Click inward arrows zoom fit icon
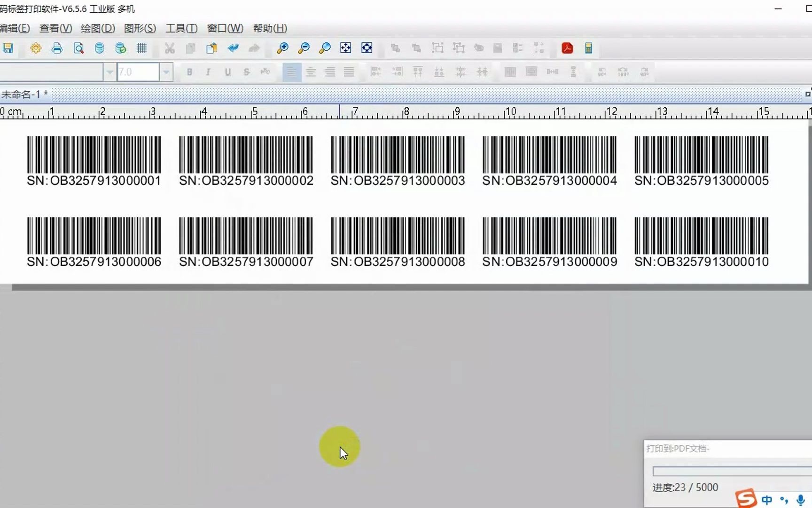 click(x=367, y=48)
